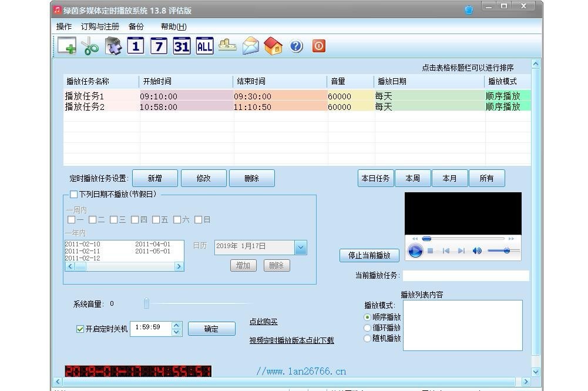The width and height of the screenshot is (588, 391).
Task: Click the add new task toolbar icon
Action: (66, 46)
